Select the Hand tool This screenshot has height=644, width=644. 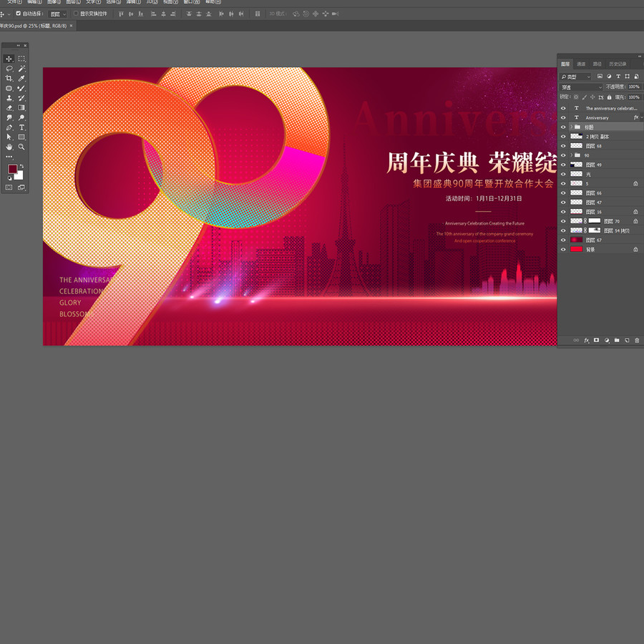9,147
